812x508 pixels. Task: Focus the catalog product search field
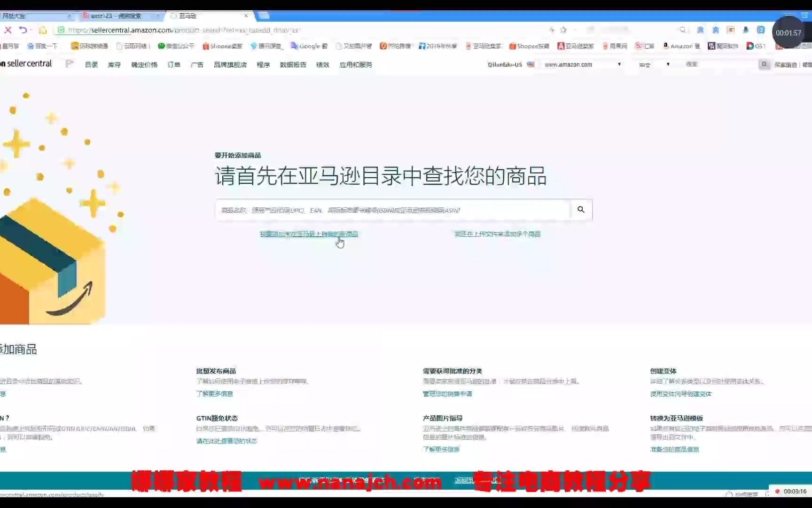point(393,210)
